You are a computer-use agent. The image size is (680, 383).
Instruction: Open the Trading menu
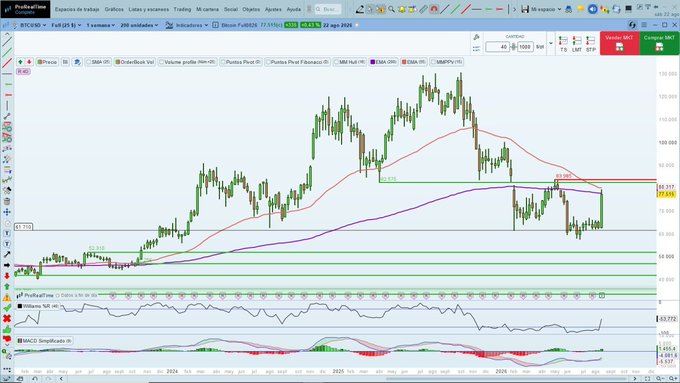(x=182, y=9)
